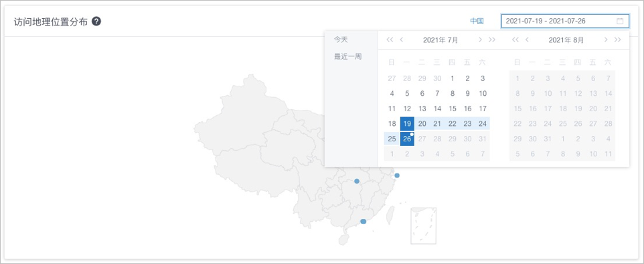Pick July 21 in the highlighted range
Viewport: 644px width, 264px height.
tap(437, 124)
